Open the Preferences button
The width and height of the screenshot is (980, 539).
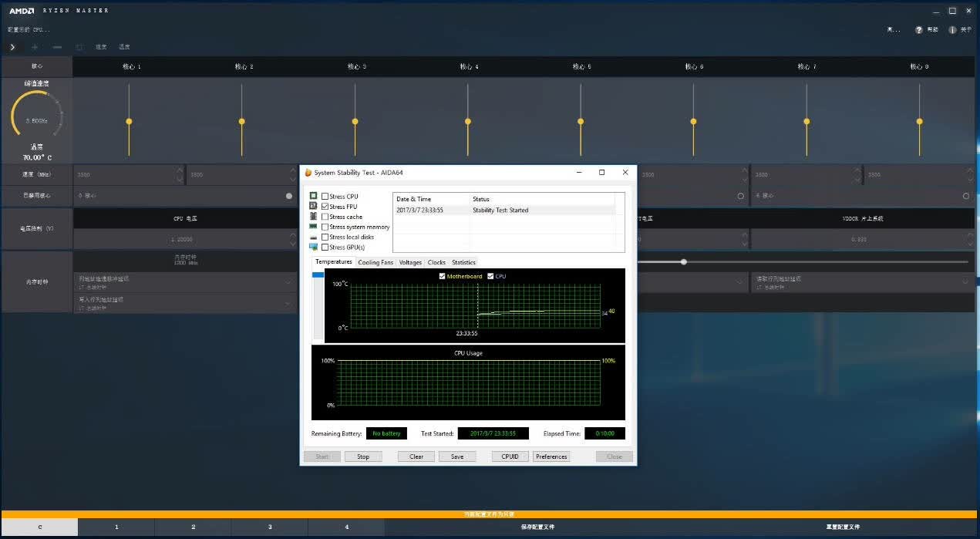click(x=551, y=456)
